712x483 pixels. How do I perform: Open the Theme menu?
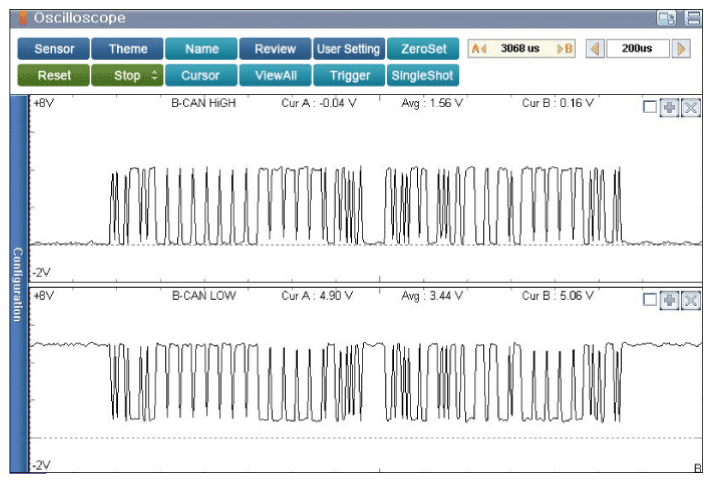(x=127, y=49)
